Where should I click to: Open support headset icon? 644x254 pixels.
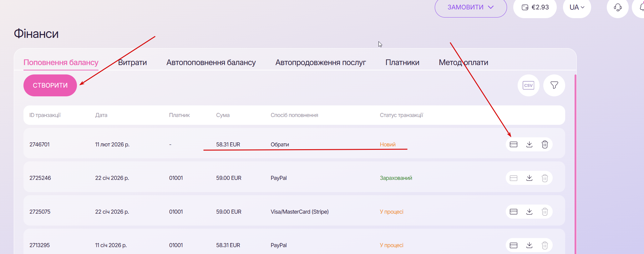coord(618,8)
